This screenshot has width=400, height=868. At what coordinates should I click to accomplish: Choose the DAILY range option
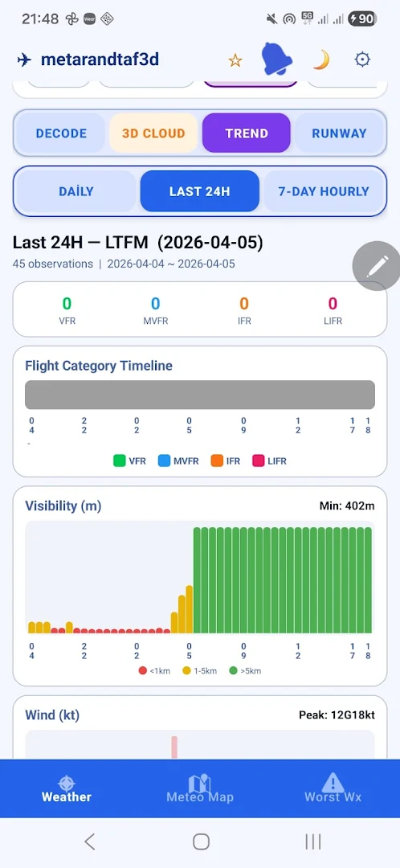pyautogui.click(x=76, y=191)
